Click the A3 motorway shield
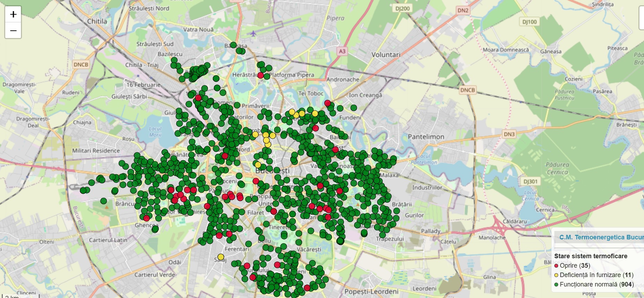Viewport: 644px width, 298px height. (x=342, y=51)
